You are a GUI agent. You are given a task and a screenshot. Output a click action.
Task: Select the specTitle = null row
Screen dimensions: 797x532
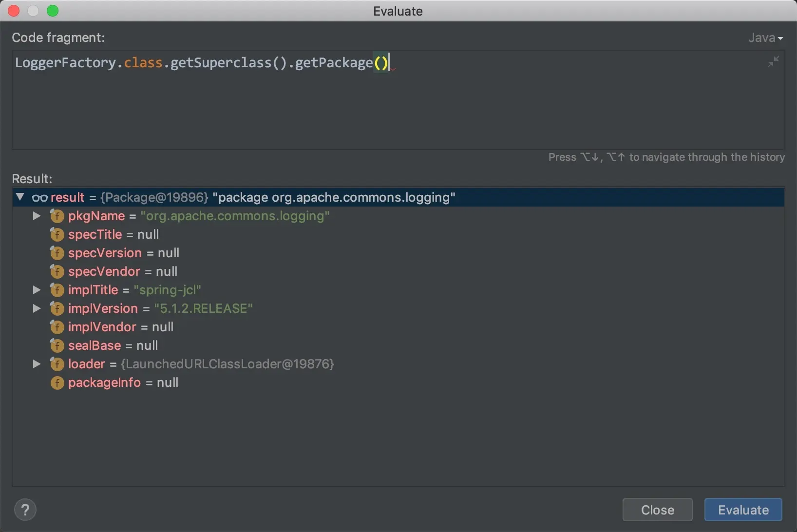(398, 234)
